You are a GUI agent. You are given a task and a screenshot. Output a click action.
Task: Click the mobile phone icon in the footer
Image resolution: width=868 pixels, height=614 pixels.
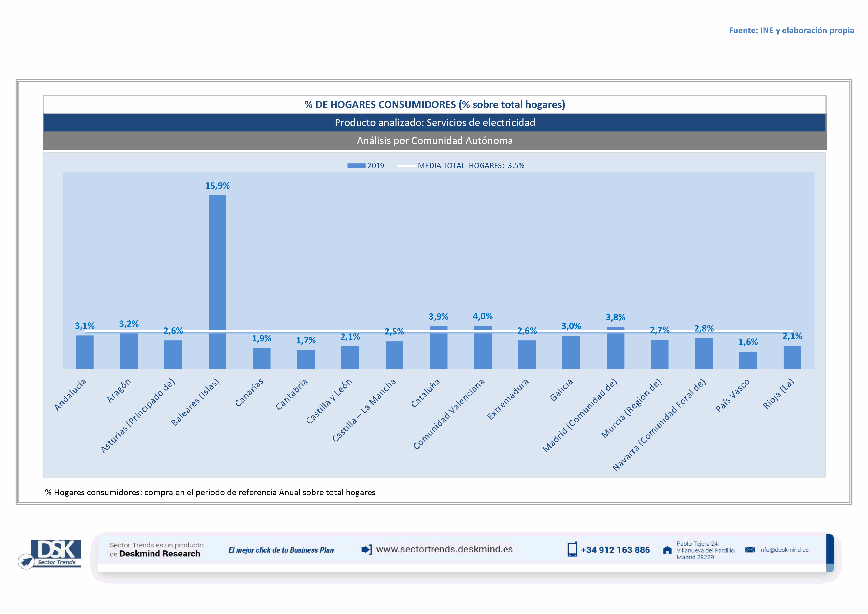coord(572,549)
